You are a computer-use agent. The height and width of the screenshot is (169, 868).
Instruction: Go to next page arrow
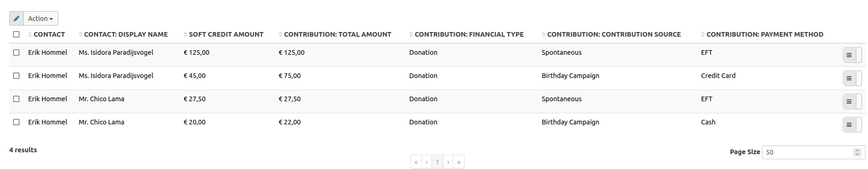point(448,162)
